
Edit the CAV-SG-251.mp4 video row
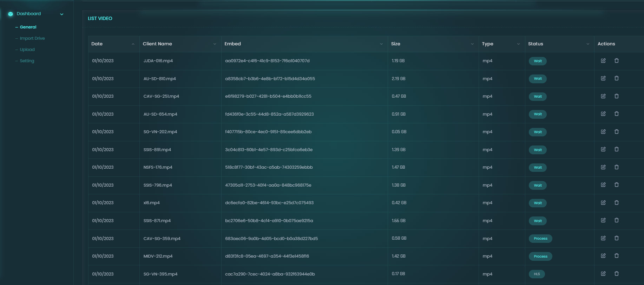point(603,96)
